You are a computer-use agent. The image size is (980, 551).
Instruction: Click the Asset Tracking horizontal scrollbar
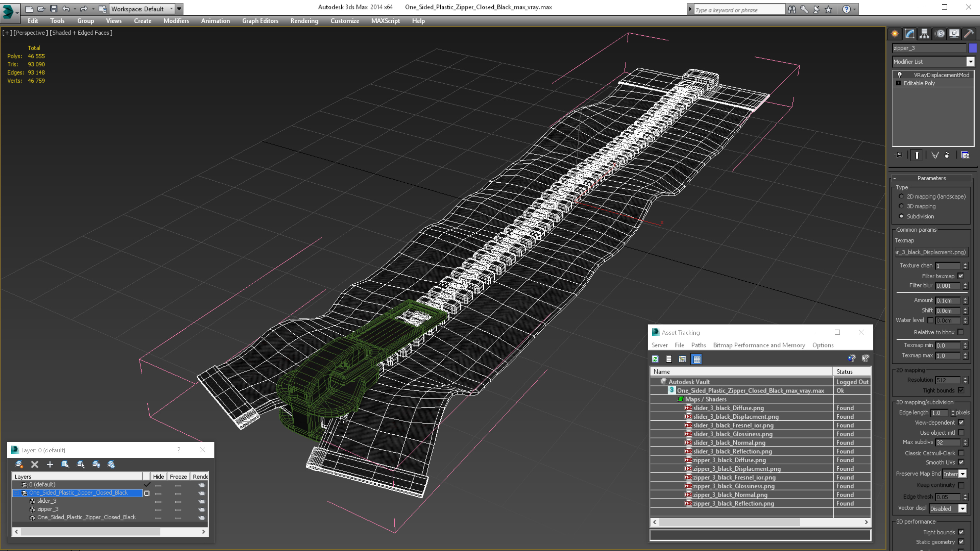[761, 522]
